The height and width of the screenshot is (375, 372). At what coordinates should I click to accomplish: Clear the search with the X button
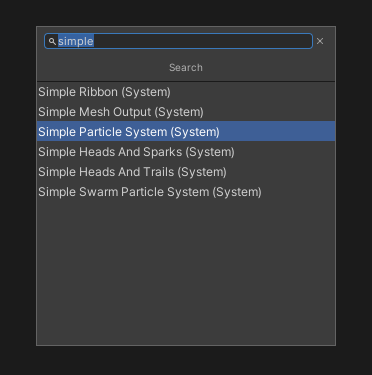(x=320, y=41)
